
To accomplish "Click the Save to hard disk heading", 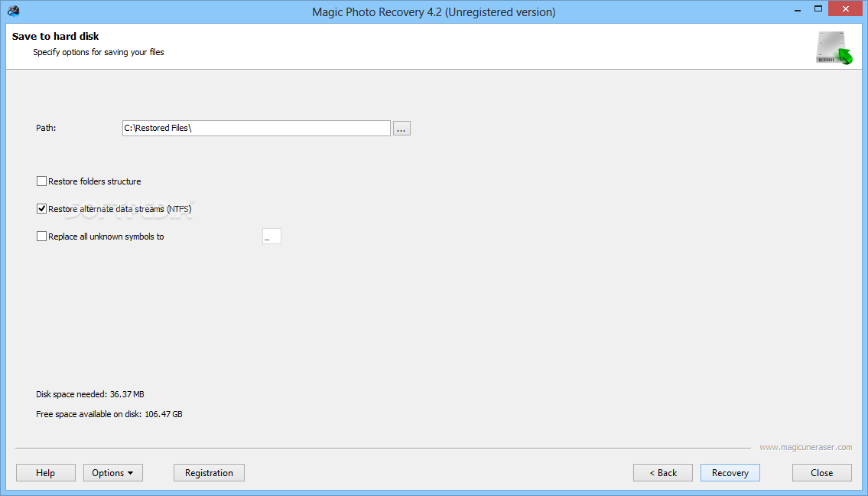I will tap(55, 37).
